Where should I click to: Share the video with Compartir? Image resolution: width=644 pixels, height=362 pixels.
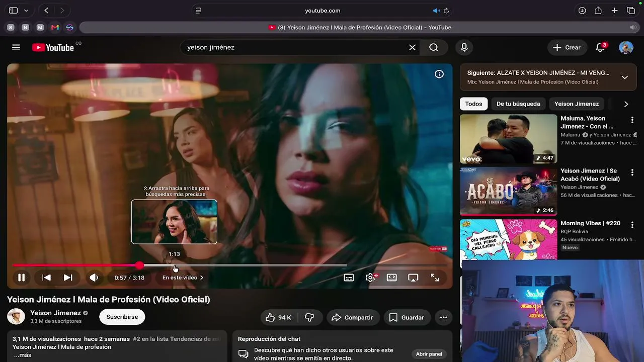tap(352, 317)
